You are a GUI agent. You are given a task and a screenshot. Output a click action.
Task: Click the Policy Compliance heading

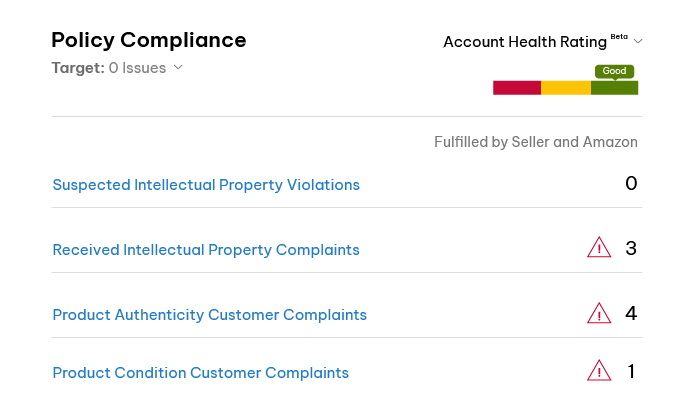point(149,40)
